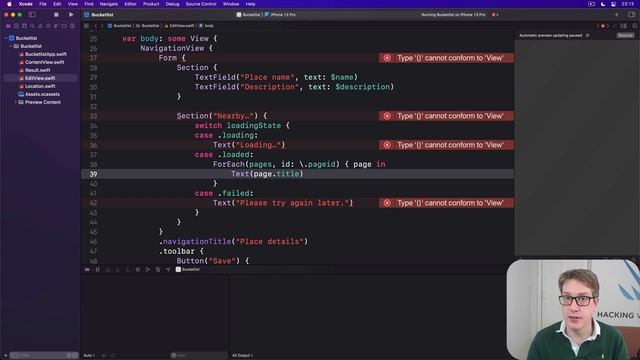The height and width of the screenshot is (360, 640).
Task: Click the debug view hierarchy icon
Action: (138, 270)
